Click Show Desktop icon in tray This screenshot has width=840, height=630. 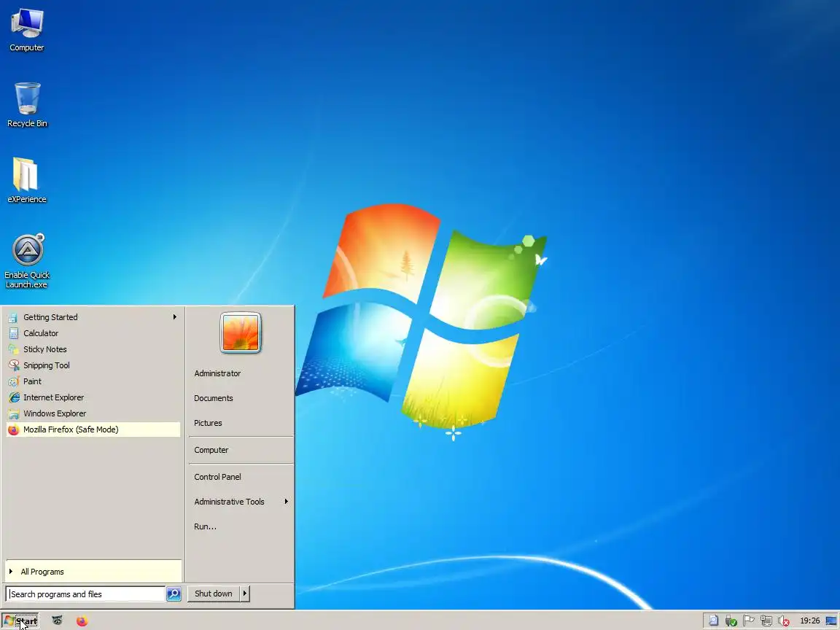(x=831, y=621)
